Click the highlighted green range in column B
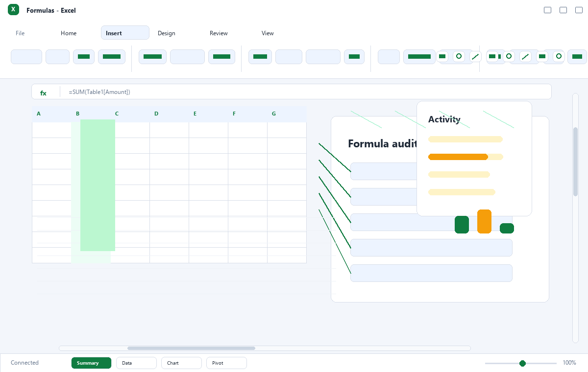 (x=98, y=185)
